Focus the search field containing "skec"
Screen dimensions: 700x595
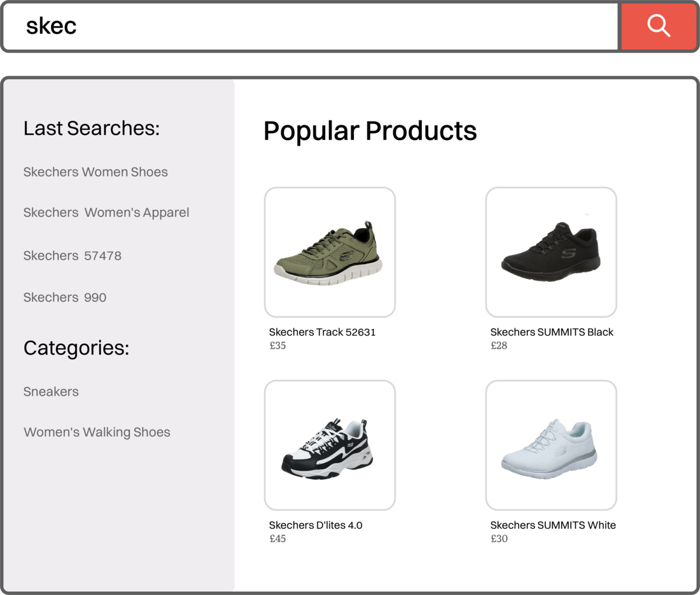[x=311, y=26]
